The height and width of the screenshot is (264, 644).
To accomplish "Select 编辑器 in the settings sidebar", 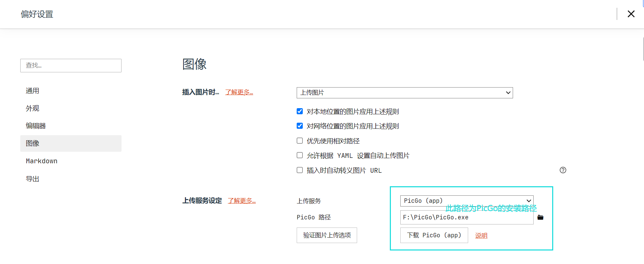I will (71, 126).
